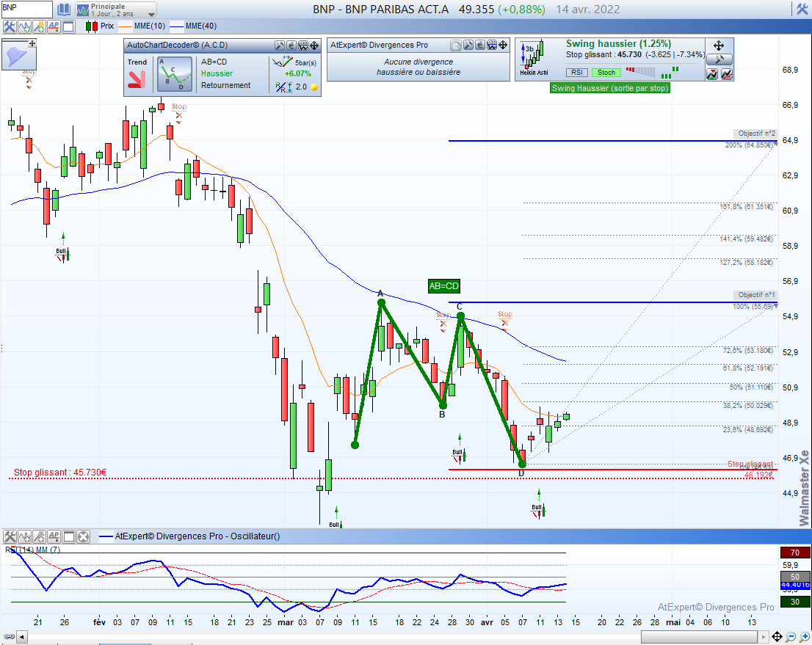Maximize the price panel with window icon
The image size is (812, 645).
pyautogui.click(x=69, y=26)
